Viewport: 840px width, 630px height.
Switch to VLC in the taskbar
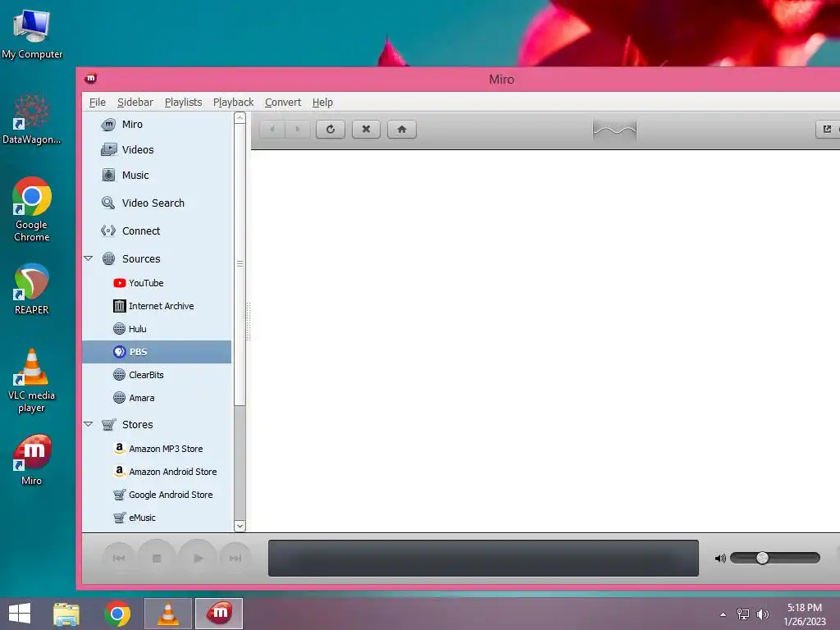click(x=168, y=614)
